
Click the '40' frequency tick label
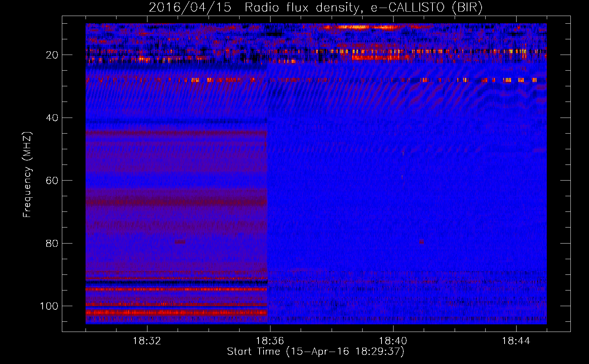(x=52, y=118)
